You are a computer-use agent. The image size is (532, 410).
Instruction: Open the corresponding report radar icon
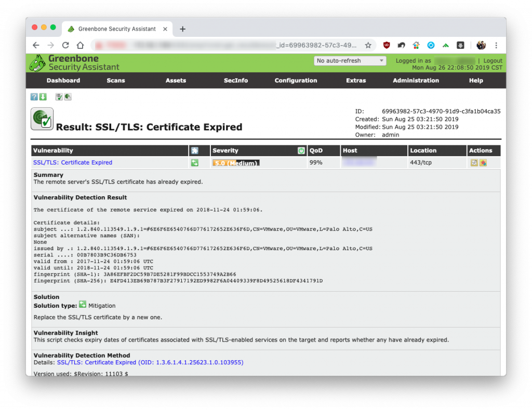pos(68,97)
